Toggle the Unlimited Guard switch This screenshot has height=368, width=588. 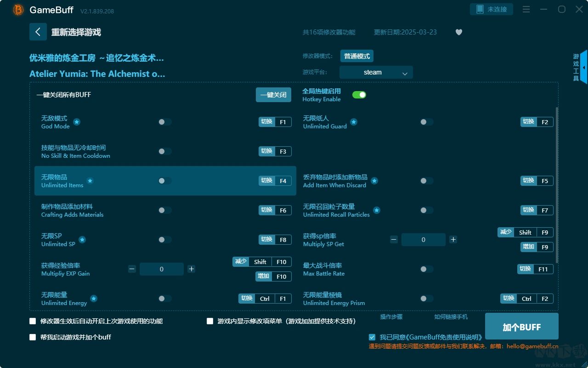click(426, 122)
